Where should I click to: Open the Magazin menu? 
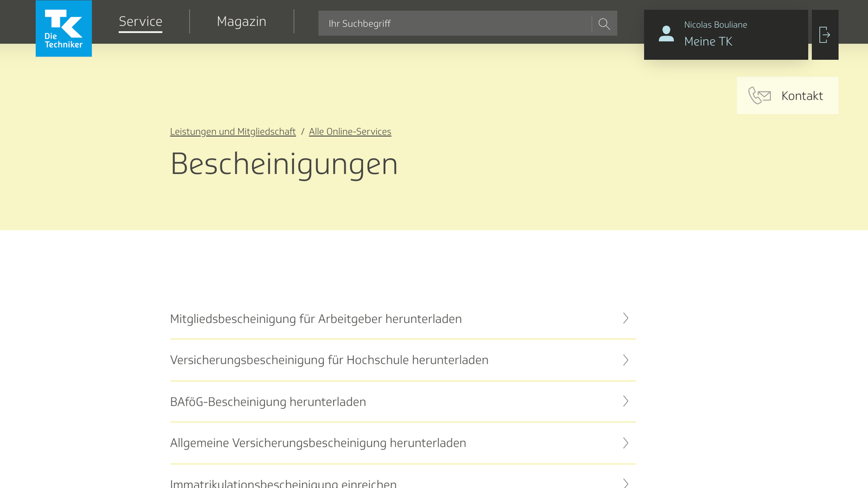pyautogui.click(x=241, y=22)
